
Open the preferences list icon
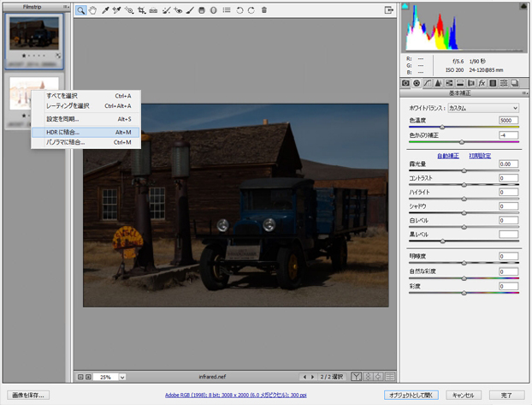(x=227, y=10)
